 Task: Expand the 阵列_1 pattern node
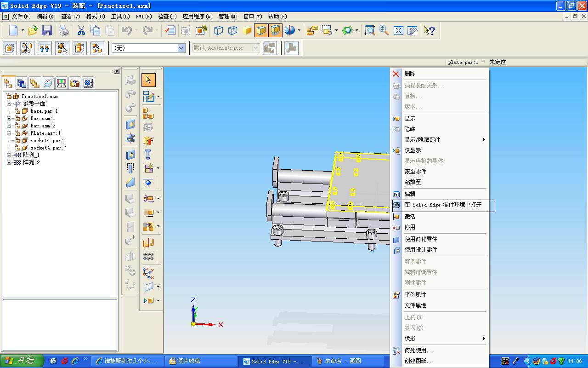tap(9, 155)
